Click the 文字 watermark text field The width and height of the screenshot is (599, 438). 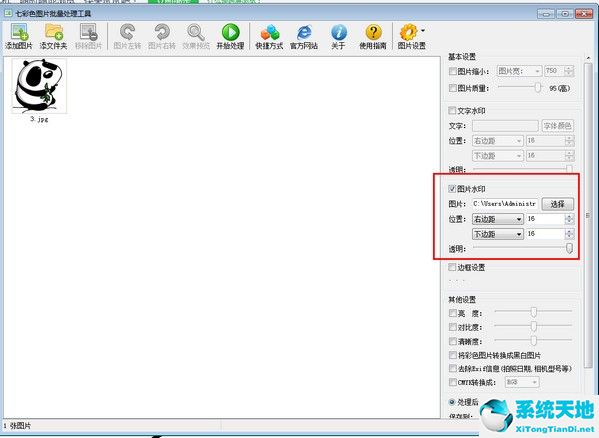(505, 126)
